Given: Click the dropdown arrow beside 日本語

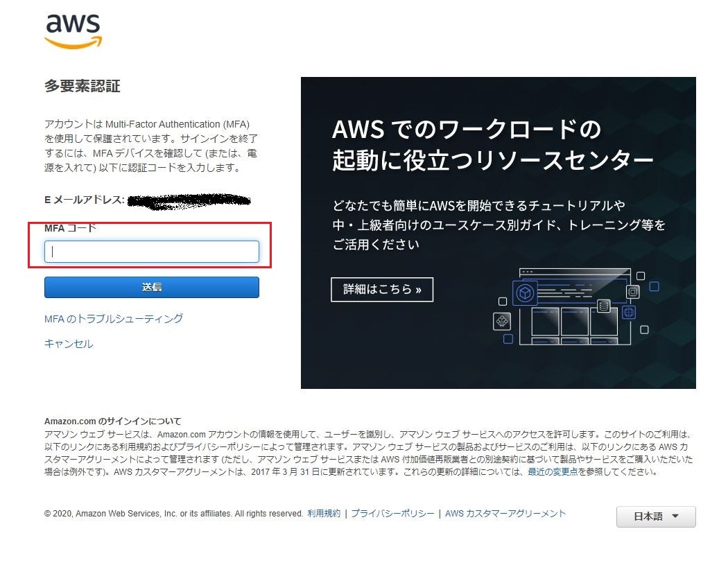Looking at the screenshot, I should pyautogui.click(x=675, y=516).
